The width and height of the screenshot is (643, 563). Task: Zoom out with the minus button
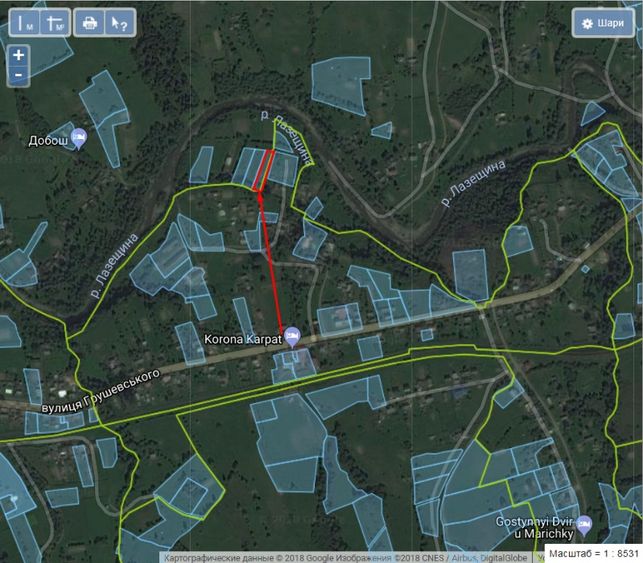[x=18, y=75]
